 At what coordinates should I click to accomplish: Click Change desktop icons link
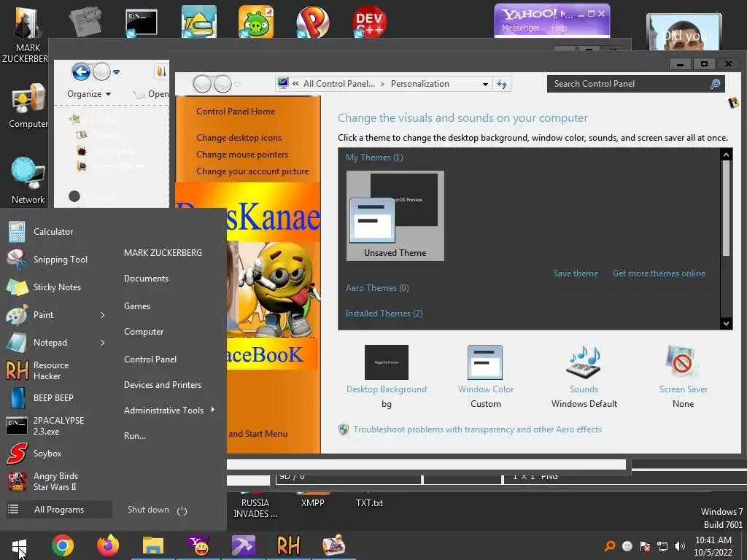pos(239,138)
